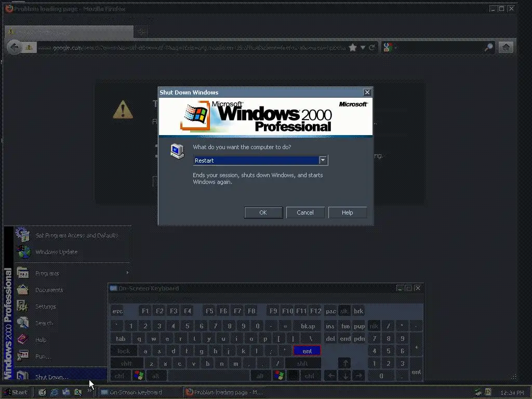Expand the quick launch overflow chevron
This screenshot has height=399, width=532.
[90, 391]
